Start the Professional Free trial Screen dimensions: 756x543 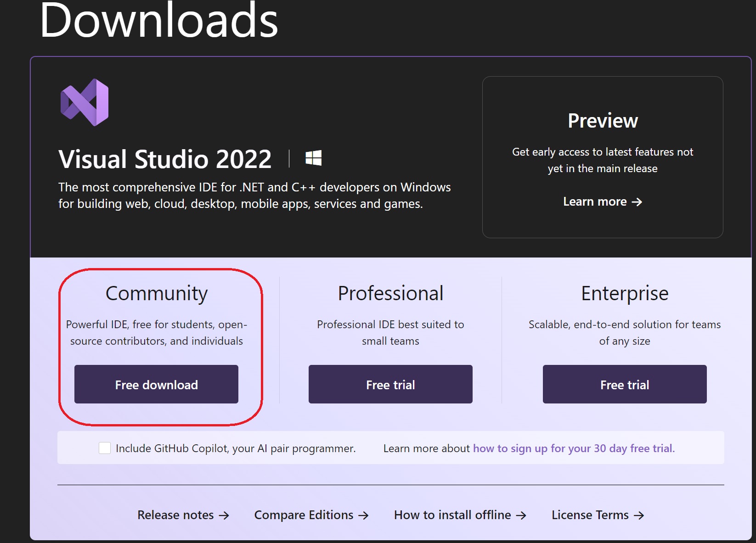[x=390, y=384]
